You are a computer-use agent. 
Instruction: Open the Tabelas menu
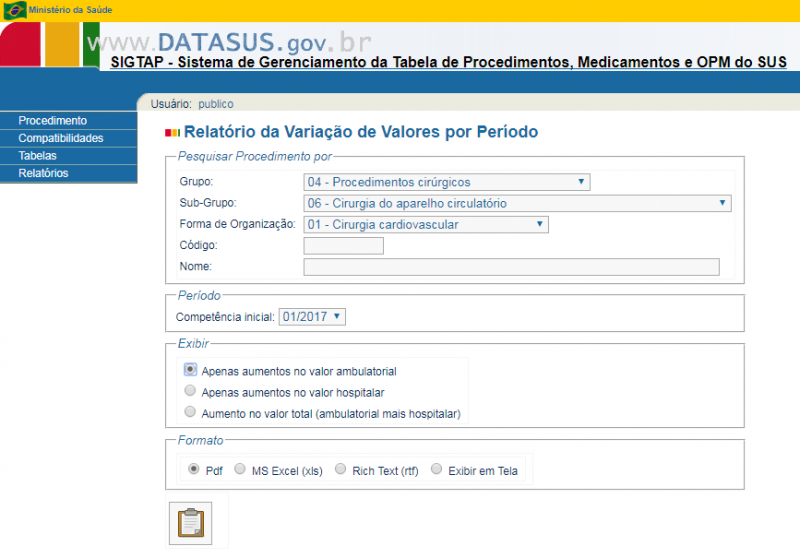point(68,156)
